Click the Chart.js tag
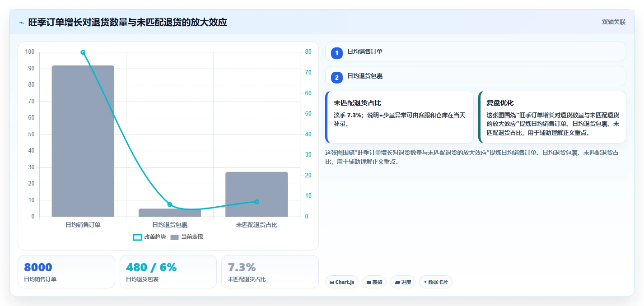644x306 pixels. (x=342, y=282)
